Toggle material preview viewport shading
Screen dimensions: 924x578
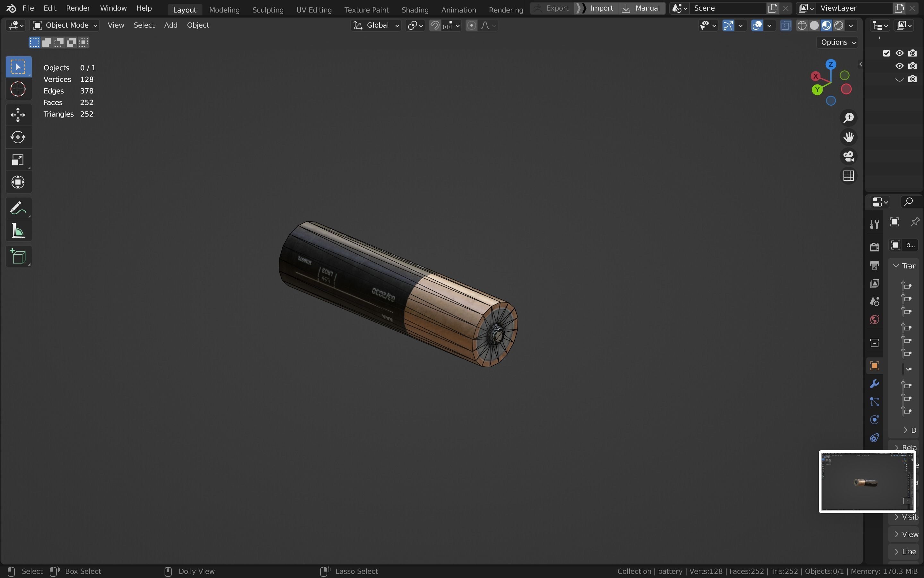click(826, 26)
